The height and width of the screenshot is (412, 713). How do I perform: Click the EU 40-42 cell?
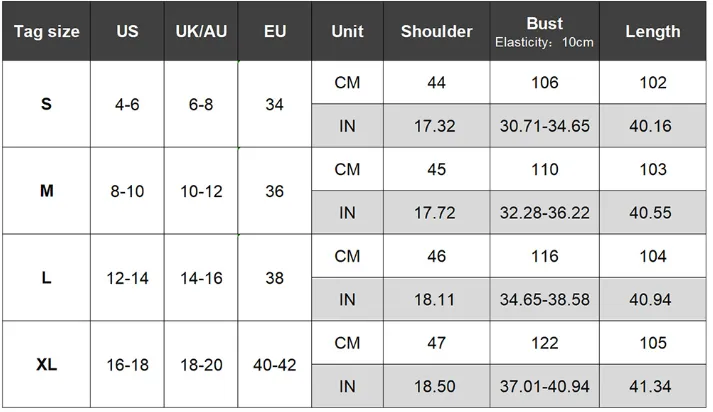[275, 364]
